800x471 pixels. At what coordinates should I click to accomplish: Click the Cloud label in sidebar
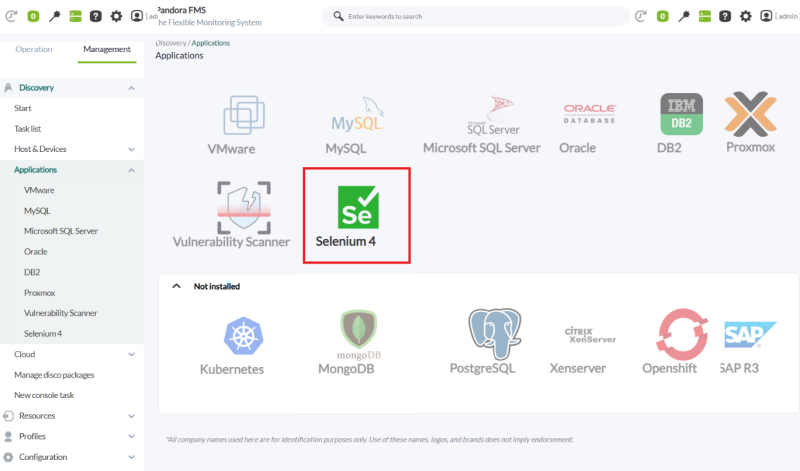pos(24,354)
